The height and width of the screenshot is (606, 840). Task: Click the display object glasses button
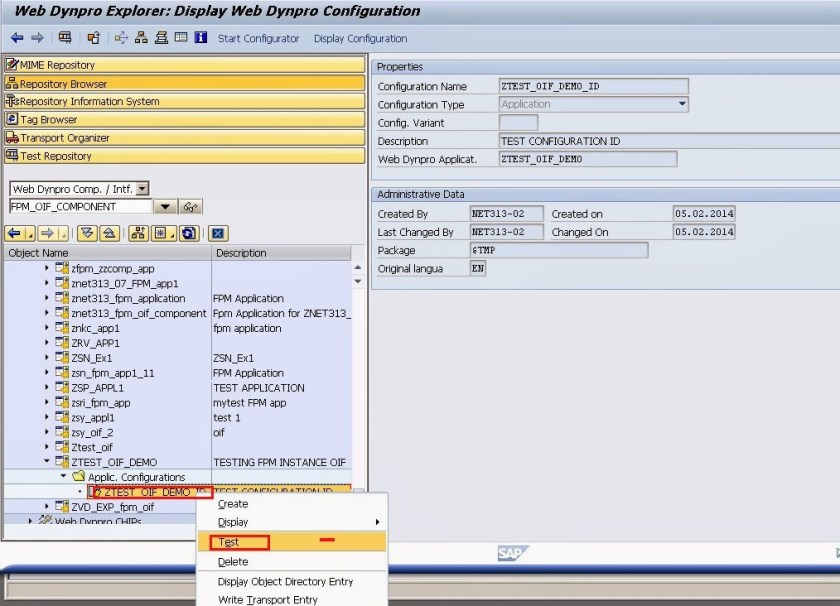[191, 207]
